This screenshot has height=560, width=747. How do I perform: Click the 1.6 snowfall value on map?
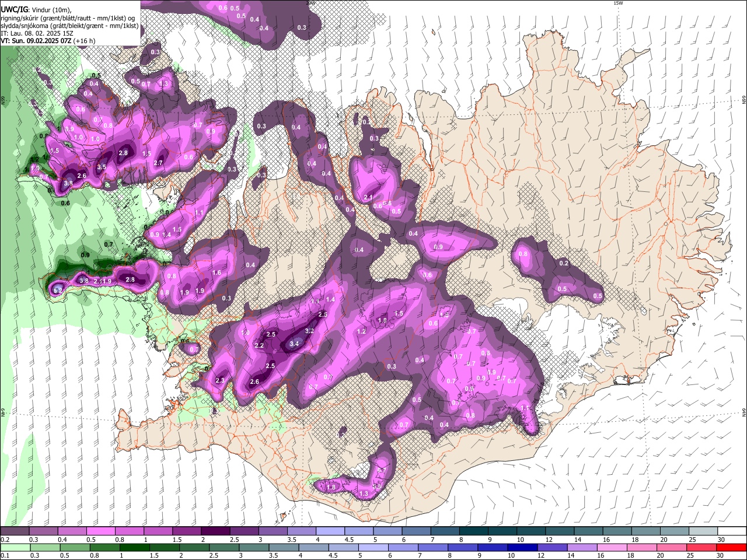point(217,273)
